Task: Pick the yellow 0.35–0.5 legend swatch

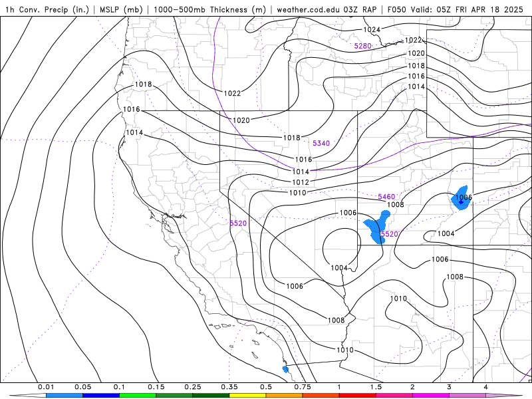Action: click(247, 396)
